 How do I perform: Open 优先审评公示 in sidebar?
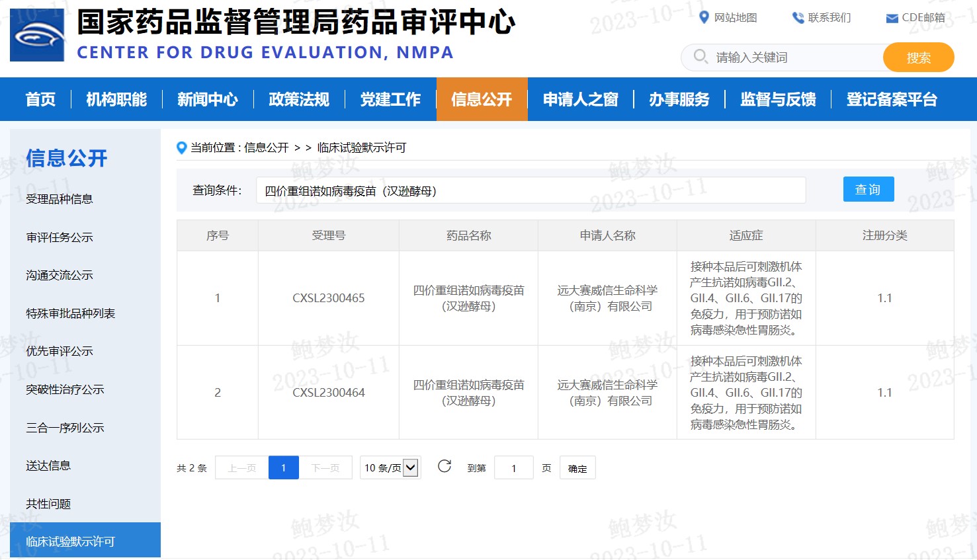pyautogui.click(x=60, y=351)
